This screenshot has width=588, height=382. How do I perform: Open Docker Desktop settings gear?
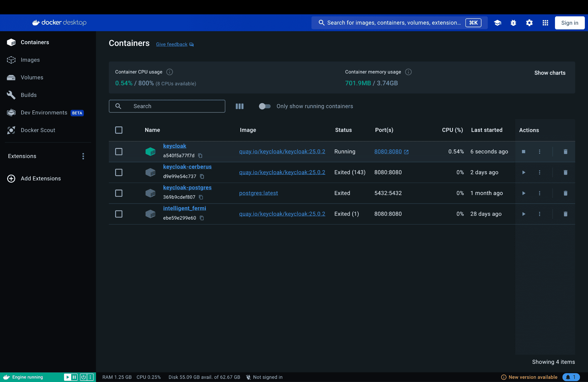(529, 23)
